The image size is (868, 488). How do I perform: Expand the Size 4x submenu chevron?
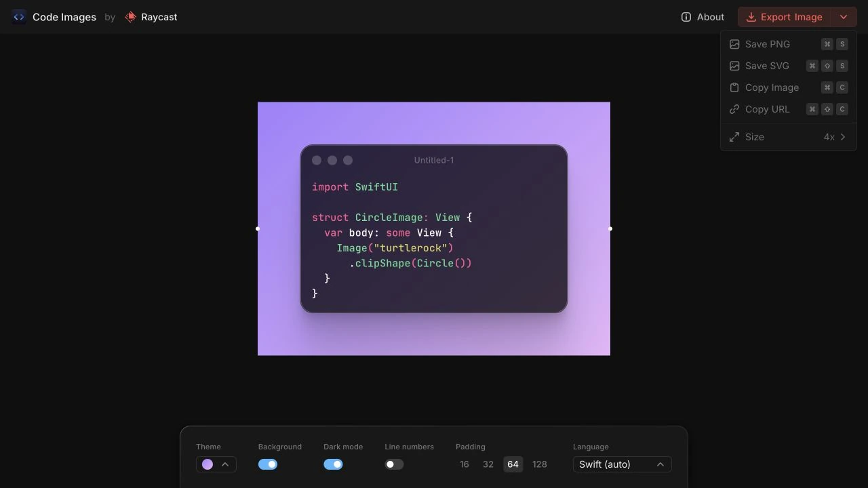(x=843, y=137)
